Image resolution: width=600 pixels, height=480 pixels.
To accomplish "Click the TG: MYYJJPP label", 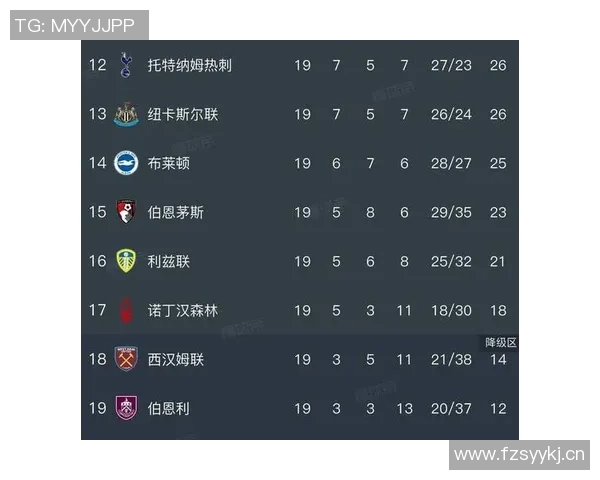I will (79, 25).
